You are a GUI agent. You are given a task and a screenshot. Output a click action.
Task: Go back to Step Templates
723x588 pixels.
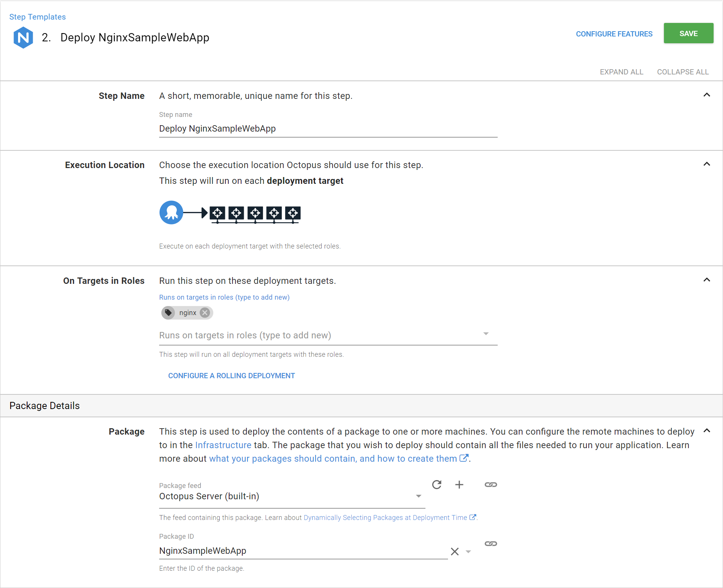[37, 17]
